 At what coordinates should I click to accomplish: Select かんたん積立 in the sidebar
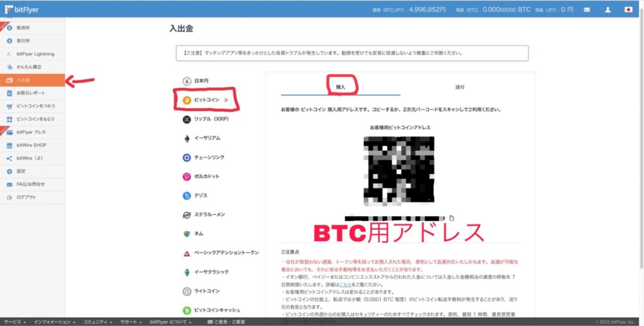pos(33,67)
